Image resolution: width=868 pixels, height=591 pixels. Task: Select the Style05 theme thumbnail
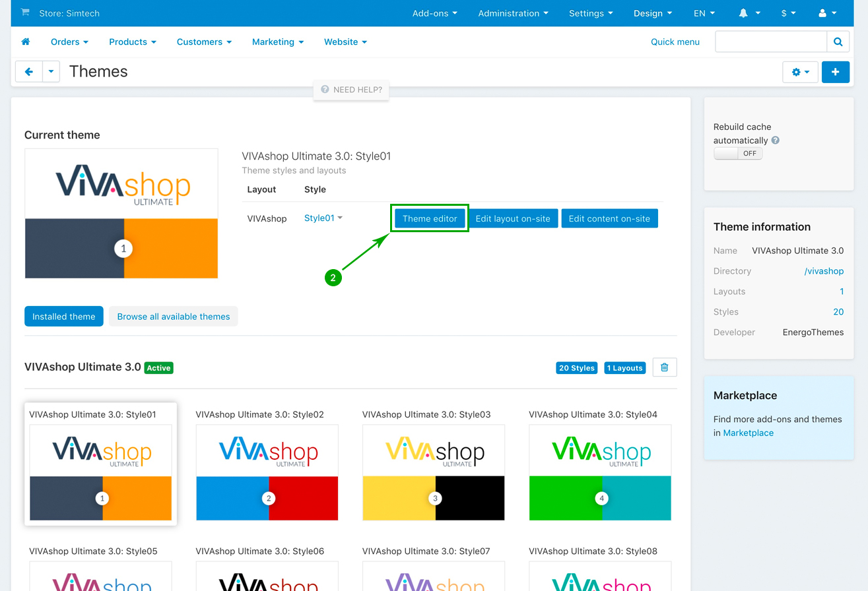point(100,576)
